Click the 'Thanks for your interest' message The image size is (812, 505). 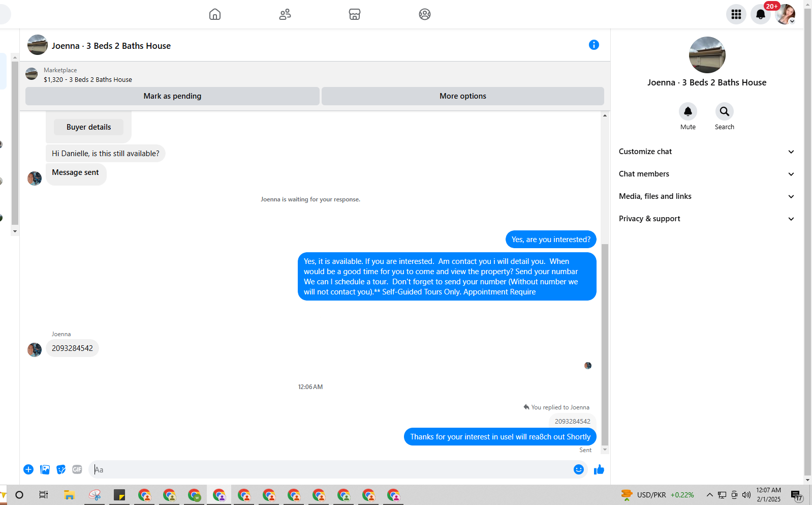pos(500,437)
